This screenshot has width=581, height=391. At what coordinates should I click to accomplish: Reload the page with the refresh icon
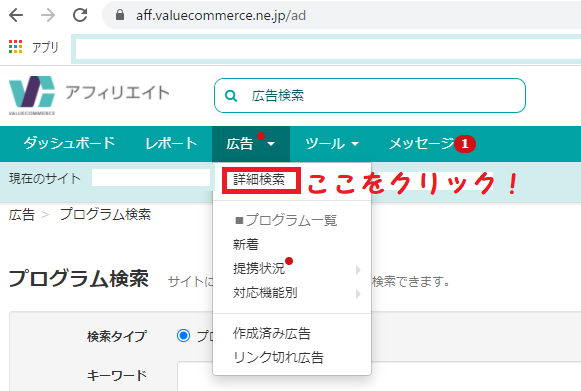tap(80, 15)
